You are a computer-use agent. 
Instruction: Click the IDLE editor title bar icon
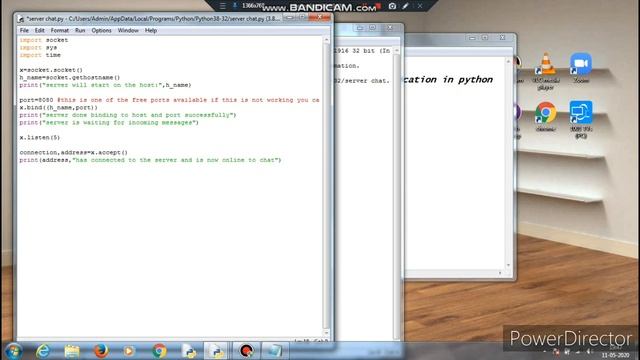tap(21, 19)
